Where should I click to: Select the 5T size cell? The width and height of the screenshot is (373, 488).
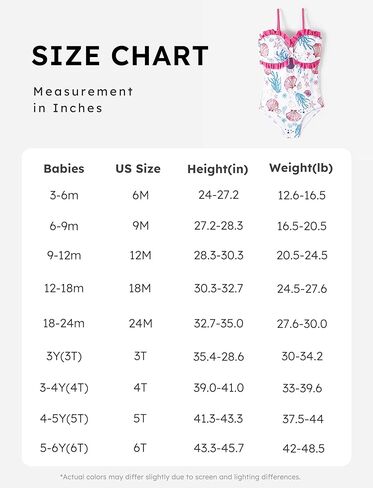(x=140, y=418)
